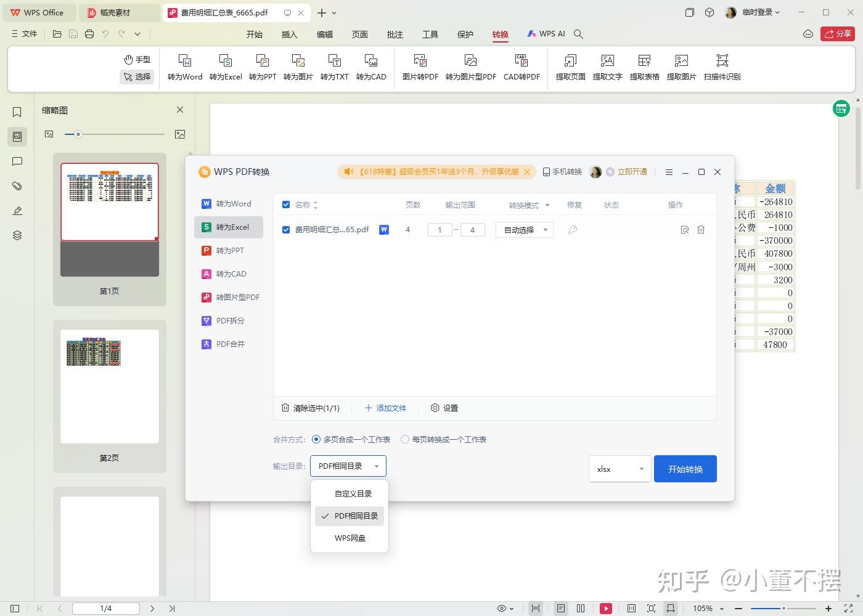Click the 转为图片 ribbon icon

click(x=298, y=67)
